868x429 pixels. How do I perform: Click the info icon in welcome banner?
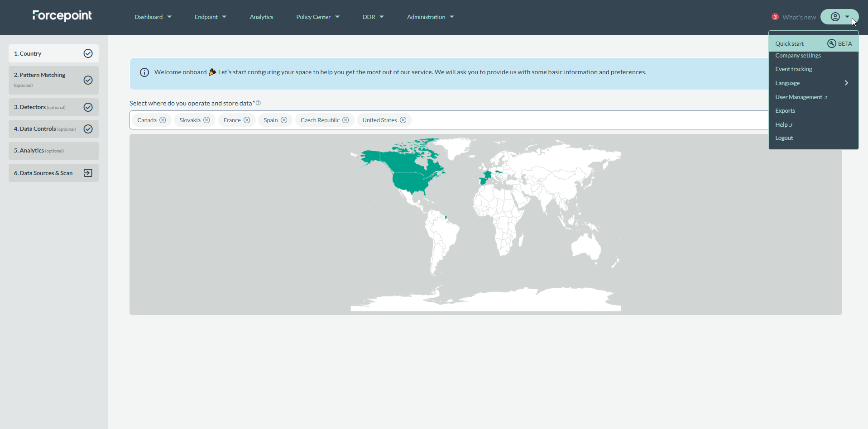[144, 72]
